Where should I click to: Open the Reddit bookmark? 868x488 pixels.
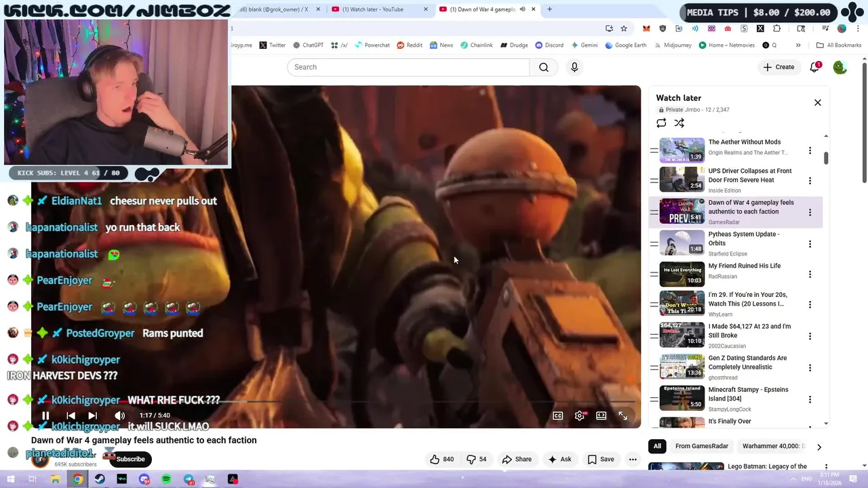410,45
